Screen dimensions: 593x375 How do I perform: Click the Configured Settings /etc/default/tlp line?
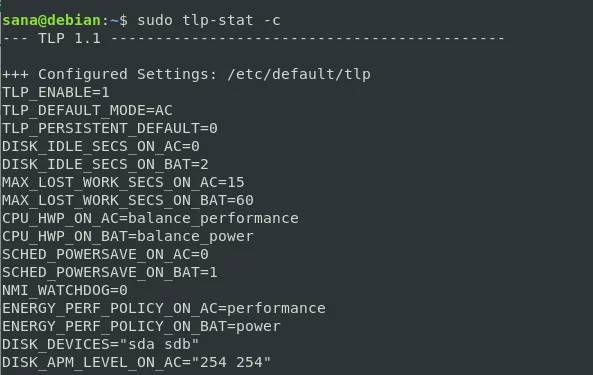(186, 74)
